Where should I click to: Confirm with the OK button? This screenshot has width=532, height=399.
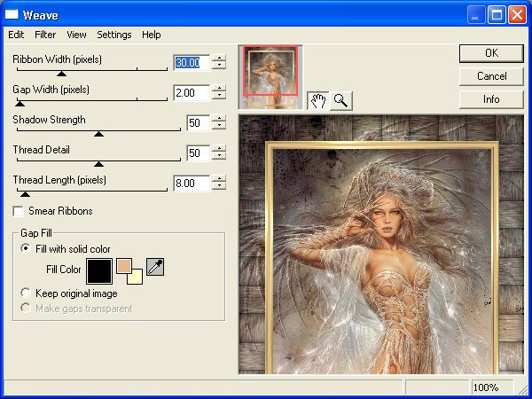coord(491,53)
